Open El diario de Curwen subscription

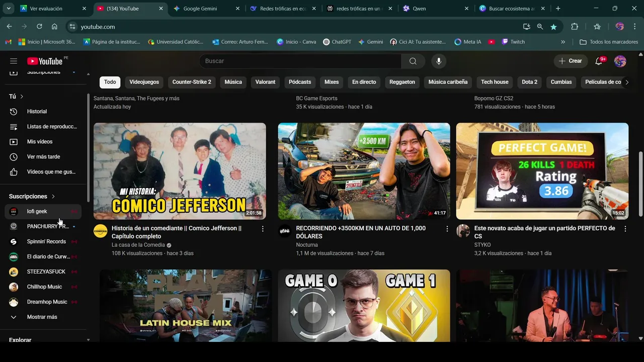point(43,257)
